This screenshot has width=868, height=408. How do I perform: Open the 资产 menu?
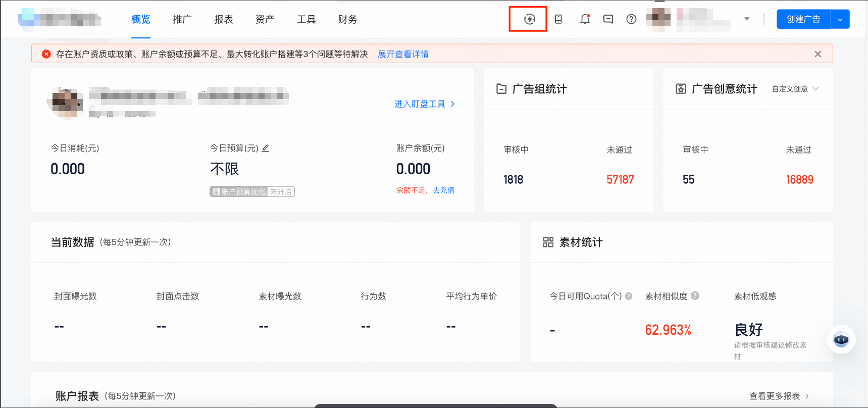(x=265, y=19)
